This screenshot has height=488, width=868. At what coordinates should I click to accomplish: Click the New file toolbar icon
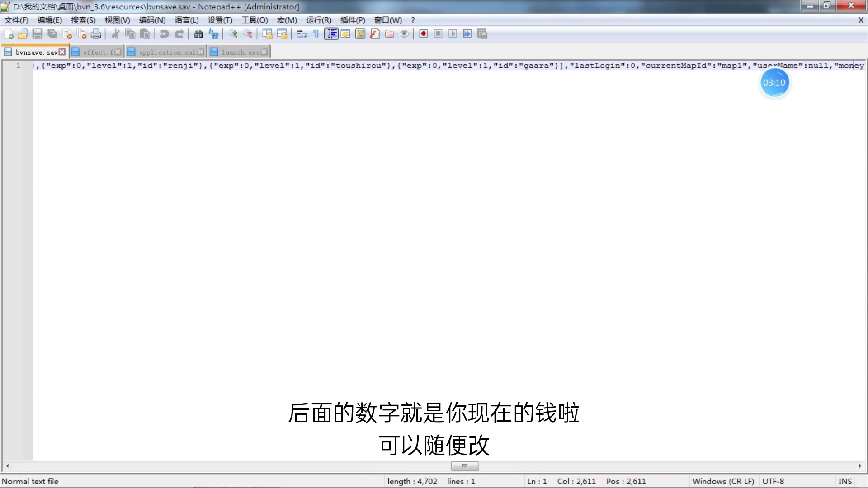(9, 34)
